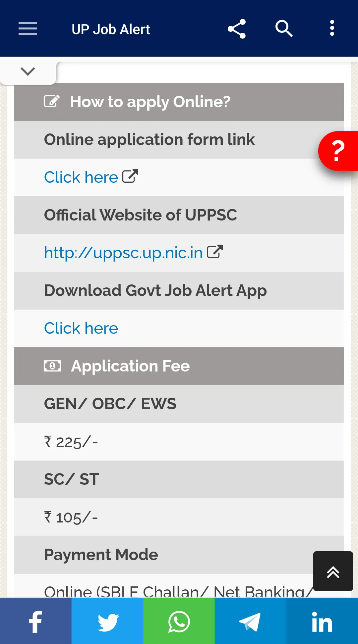Select the 'Application Fee' section header

click(179, 366)
